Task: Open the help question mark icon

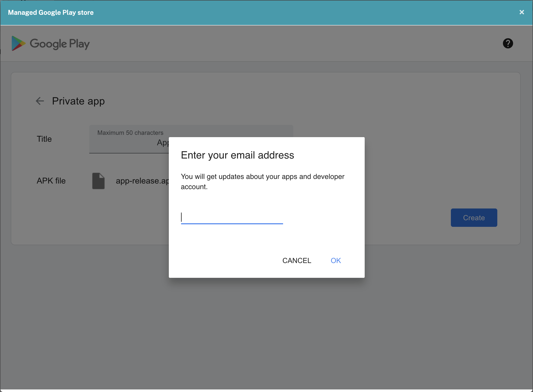Action: (507, 43)
